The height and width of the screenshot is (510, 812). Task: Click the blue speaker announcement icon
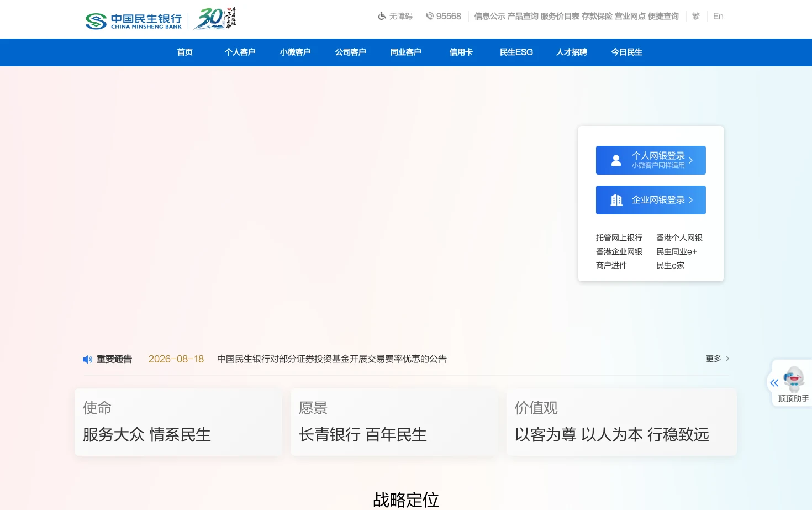click(x=87, y=359)
